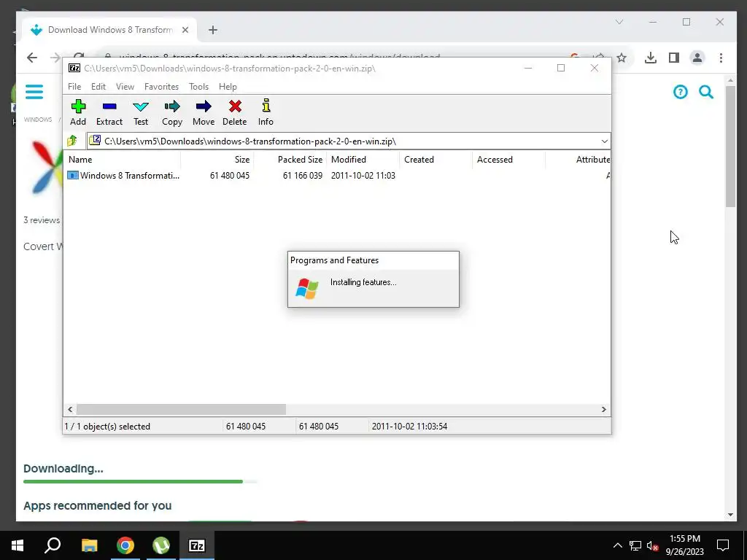The width and height of the screenshot is (747, 560).
Task: Click Chrome back navigation arrow
Action: pyautogui.click(x=32, y=58)
